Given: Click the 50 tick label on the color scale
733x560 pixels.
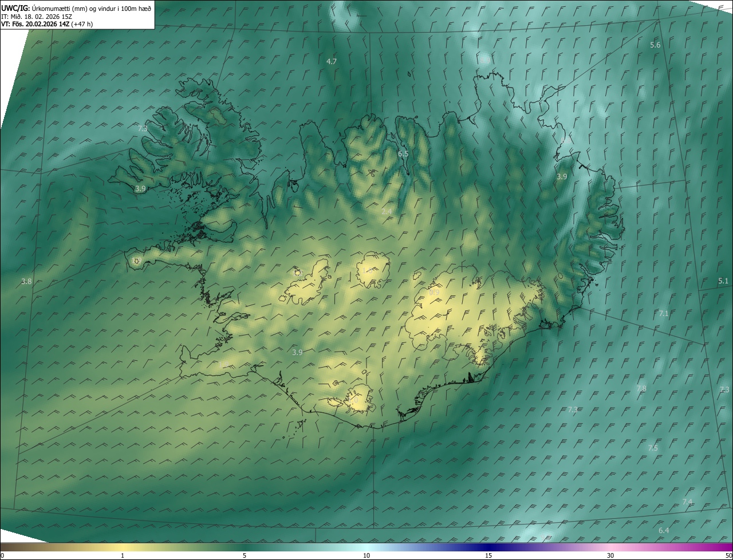Looking at the screenshot, I should click(728, 555).
